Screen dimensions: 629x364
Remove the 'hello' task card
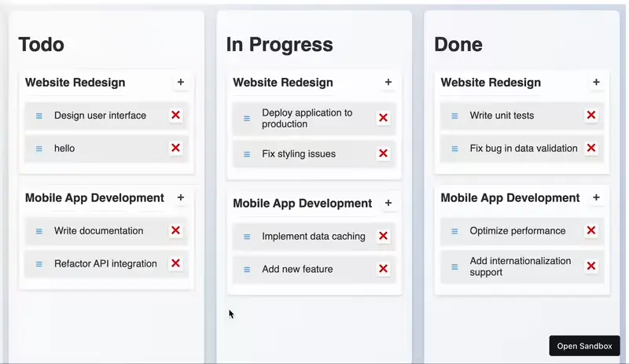pyautogui.click(x=175, y=148)
